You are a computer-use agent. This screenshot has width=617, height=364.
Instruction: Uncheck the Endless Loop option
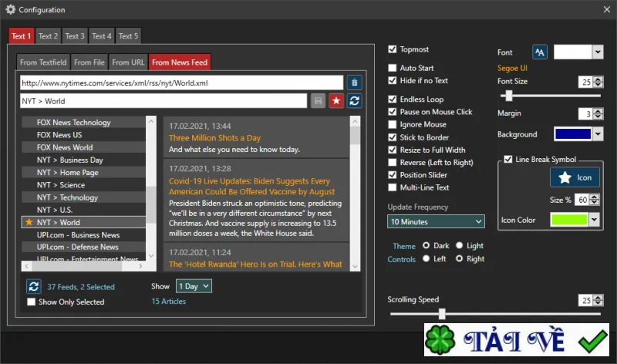[x=393, y=99]
